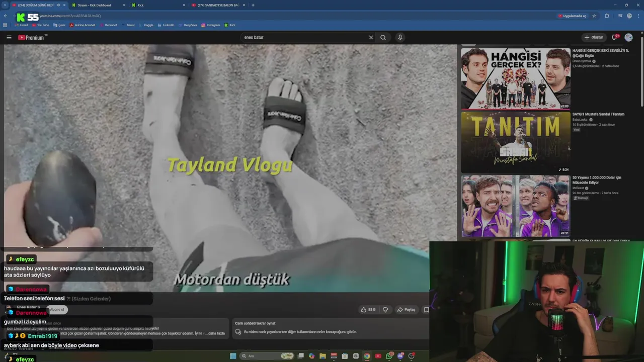
Task: Open Adobe Acrobat bookmark
Action: 83,25
